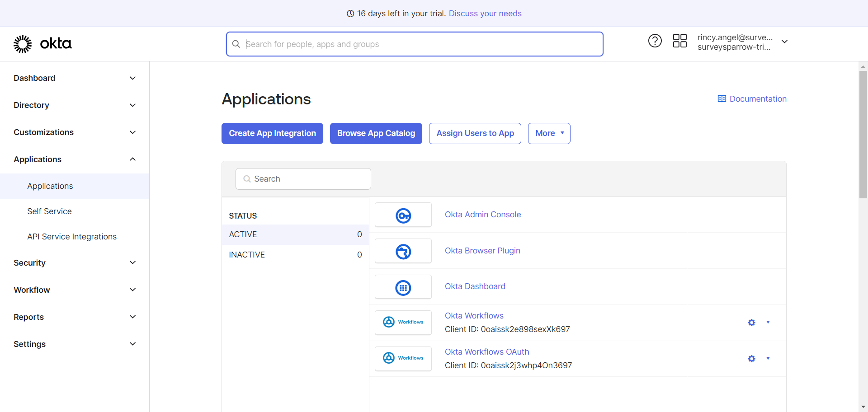868x412 pixels.
Task: Open dropdown arrow for Okta Workflows OAuth
Action: [x=768, y=359]
